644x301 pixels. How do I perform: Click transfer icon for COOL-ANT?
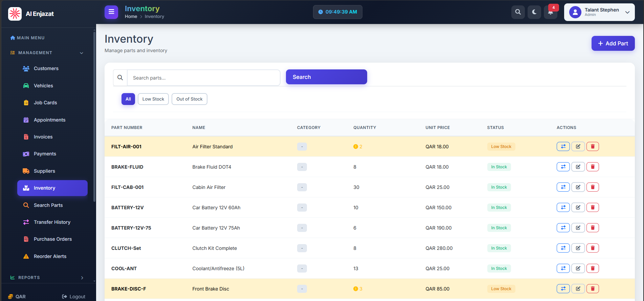(x=563, y=268)
